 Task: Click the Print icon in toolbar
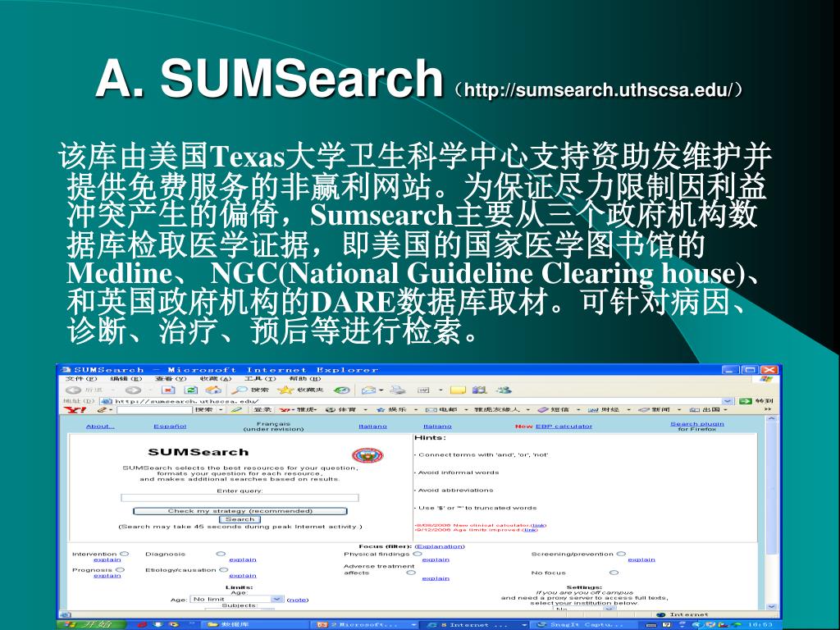point(398,390)
